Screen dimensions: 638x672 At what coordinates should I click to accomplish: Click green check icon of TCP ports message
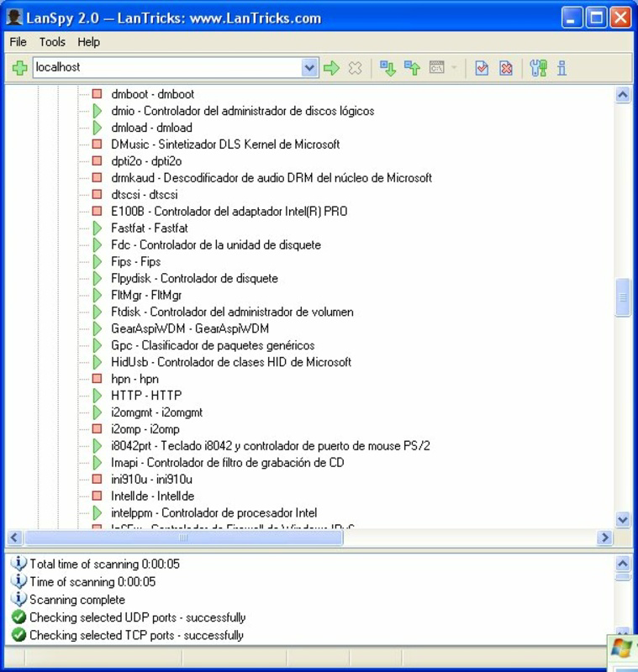(18, 635)
